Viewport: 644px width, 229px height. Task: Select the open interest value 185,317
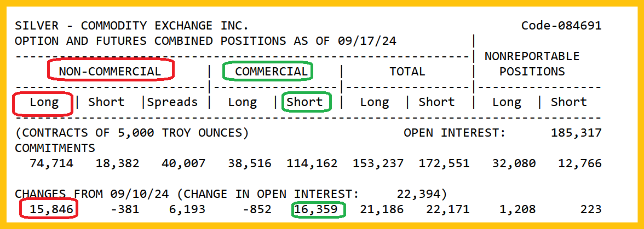pos(580,133)
